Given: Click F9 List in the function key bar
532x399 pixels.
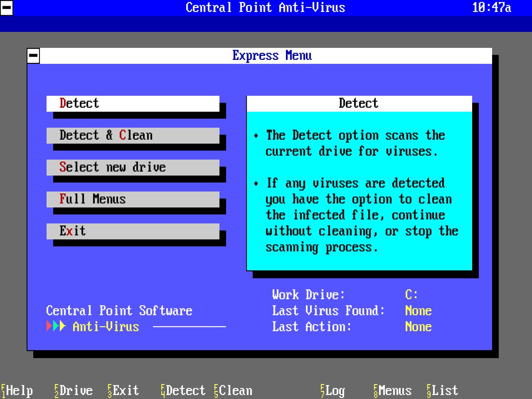Looking at the screenshot, I should [x=442, y=391].
